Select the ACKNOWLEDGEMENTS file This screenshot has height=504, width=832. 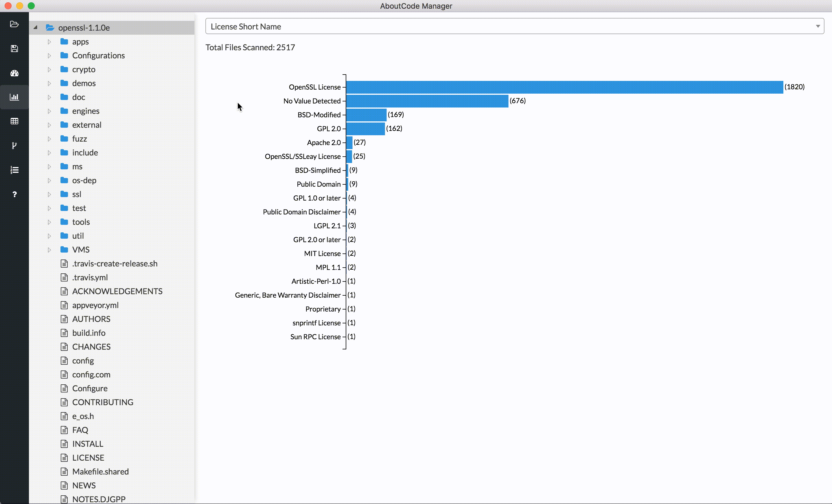[117, 291]
